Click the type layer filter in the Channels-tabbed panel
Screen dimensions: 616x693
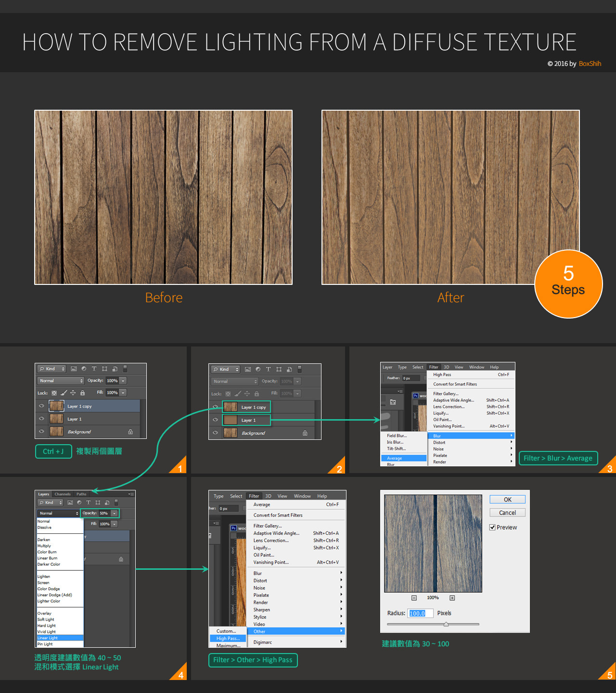tap(88, 502)
